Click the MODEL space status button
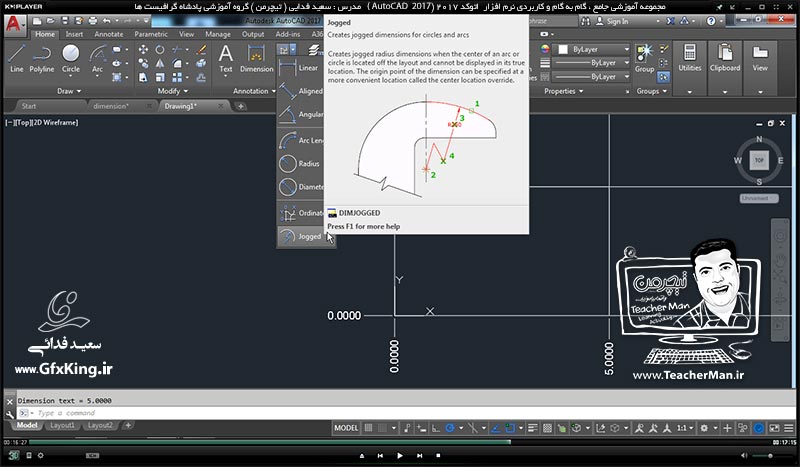800x467 pixels. click(x=346, y=428)
